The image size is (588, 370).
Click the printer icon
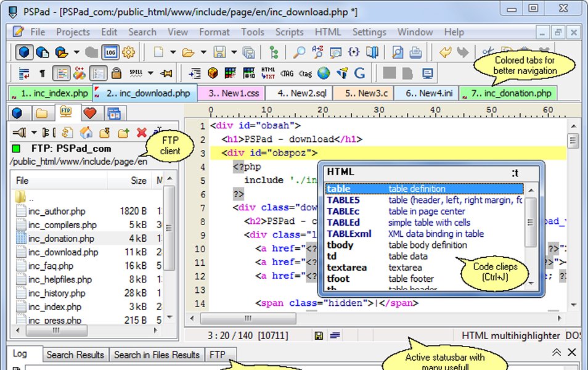click(x=415, y=52)
